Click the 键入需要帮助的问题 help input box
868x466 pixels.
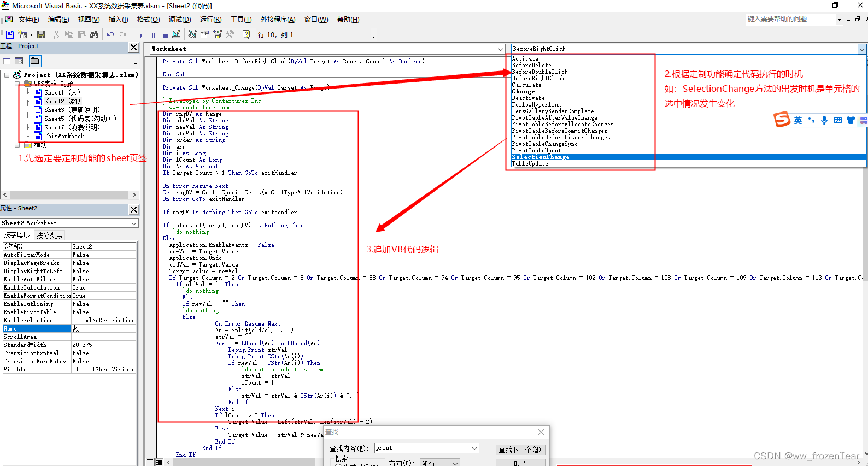click(x=790, y=19)
